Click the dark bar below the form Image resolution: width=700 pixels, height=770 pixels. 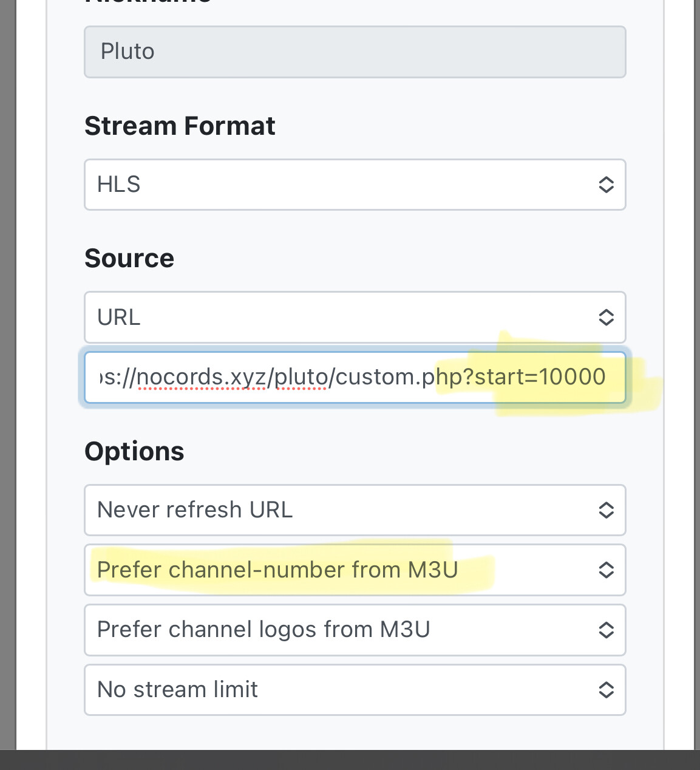pos(350,760)
